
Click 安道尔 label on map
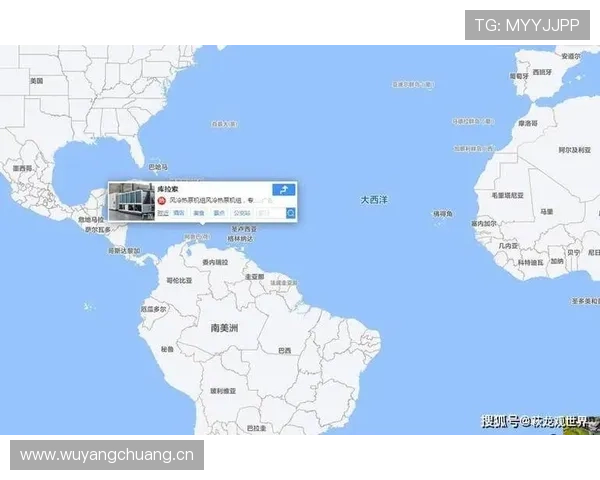571,56
